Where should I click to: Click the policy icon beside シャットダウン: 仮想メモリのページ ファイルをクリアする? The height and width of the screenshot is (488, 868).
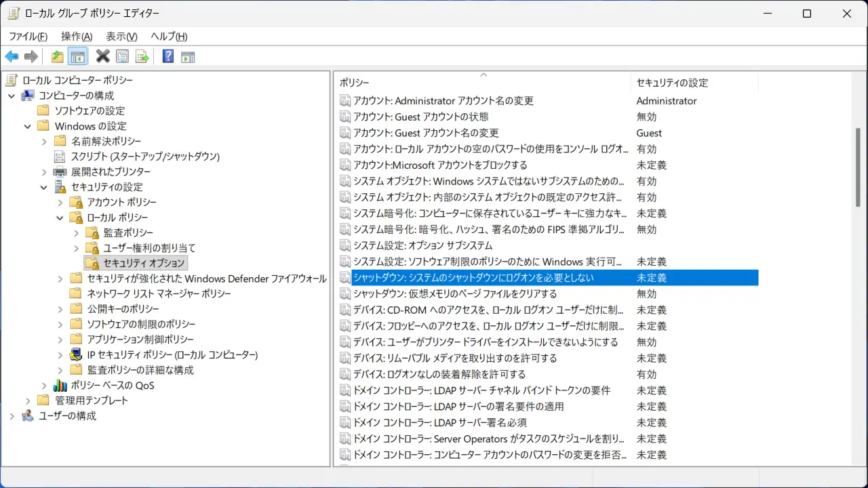click(345, 293)
